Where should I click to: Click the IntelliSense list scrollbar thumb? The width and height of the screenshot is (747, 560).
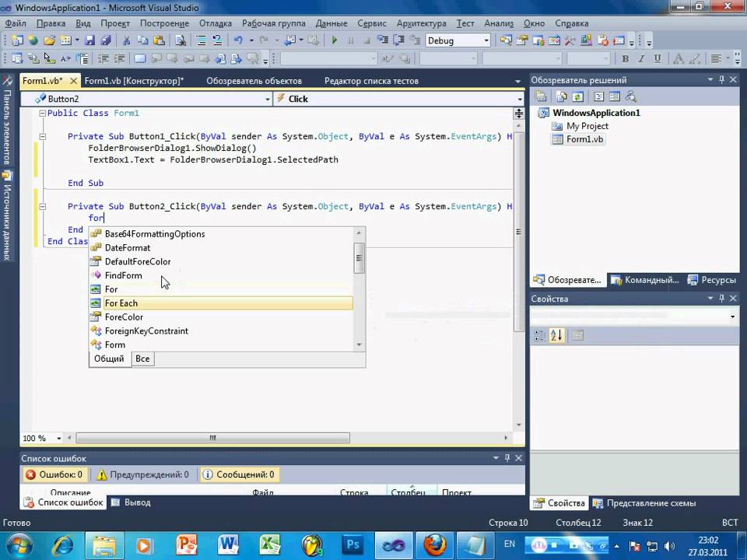[x=359, y=258]
